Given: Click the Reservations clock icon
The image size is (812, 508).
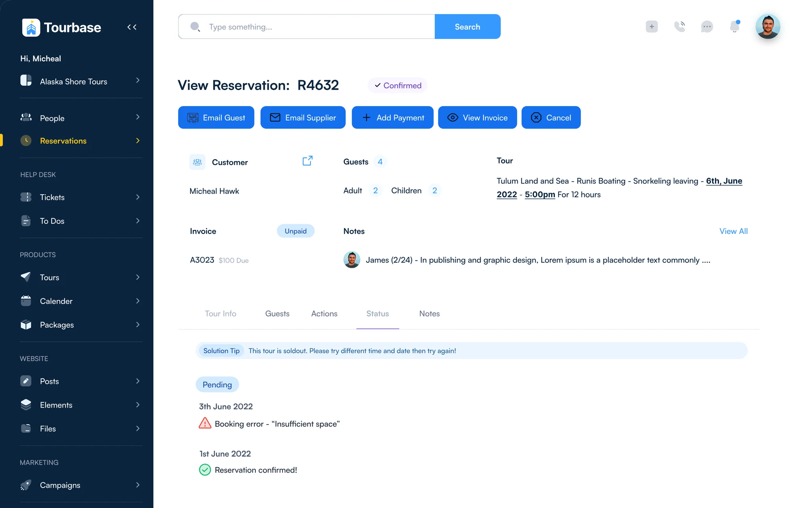Looking at the screenshot, I should coord(26,141).
